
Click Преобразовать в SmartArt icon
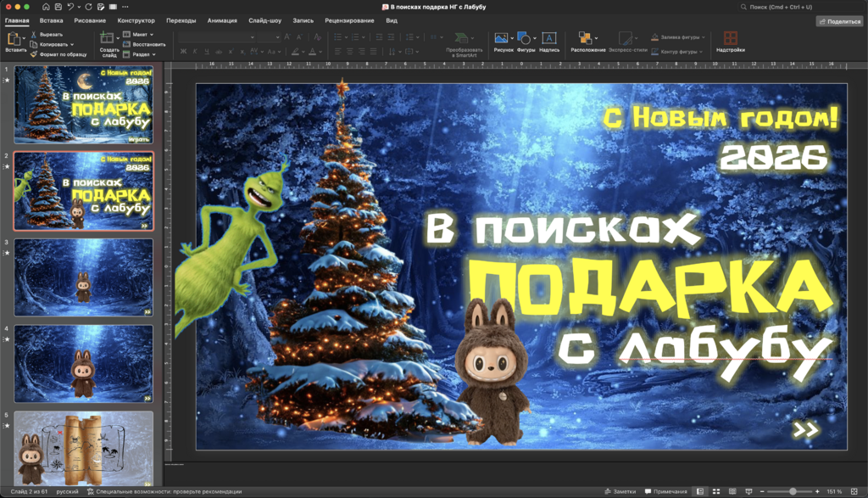tap(460, 37)
